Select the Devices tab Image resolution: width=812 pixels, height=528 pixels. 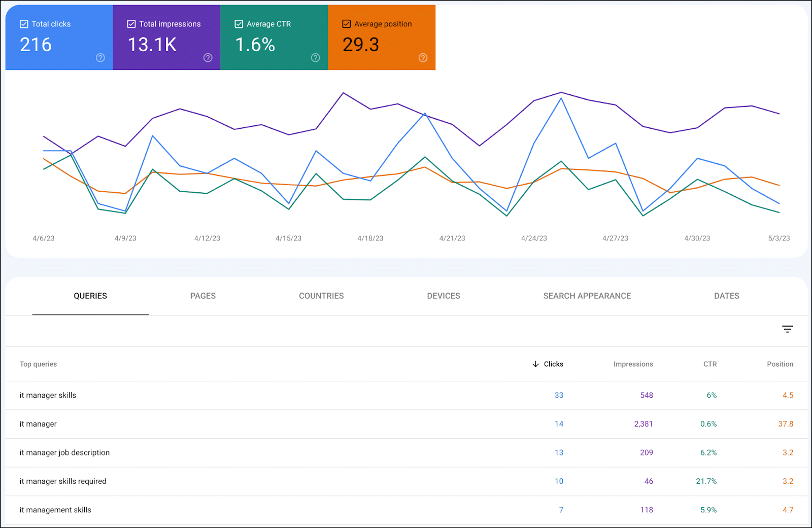[444, 296]
